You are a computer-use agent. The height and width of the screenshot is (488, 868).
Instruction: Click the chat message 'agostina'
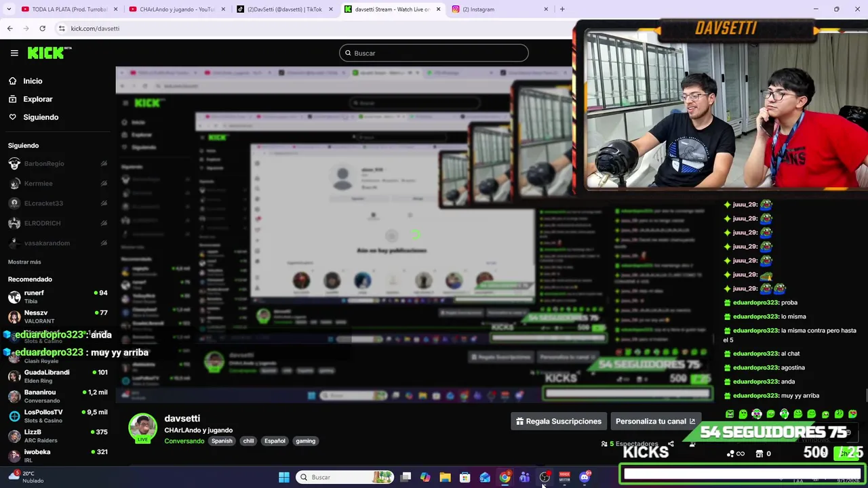793,367
